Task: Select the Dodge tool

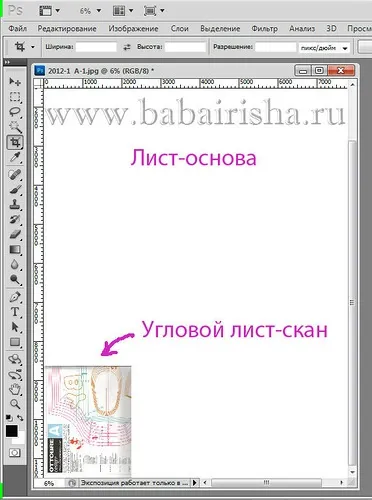Action: [x=15, y=280]
